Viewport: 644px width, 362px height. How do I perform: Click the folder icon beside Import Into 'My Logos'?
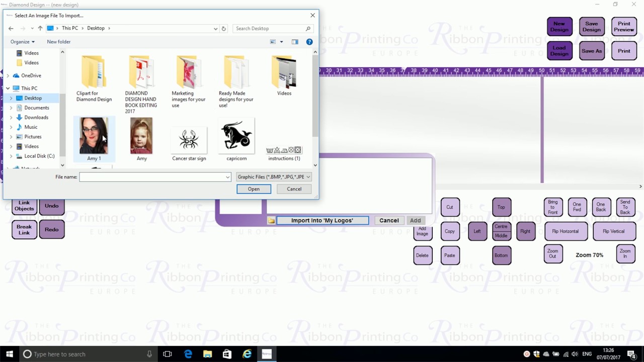click(x=271, y=221)
